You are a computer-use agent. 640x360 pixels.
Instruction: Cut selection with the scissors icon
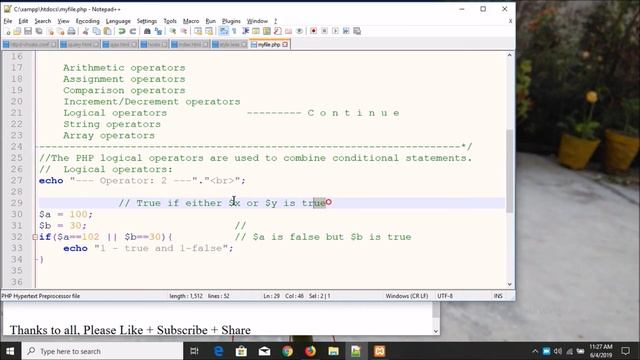86,31
